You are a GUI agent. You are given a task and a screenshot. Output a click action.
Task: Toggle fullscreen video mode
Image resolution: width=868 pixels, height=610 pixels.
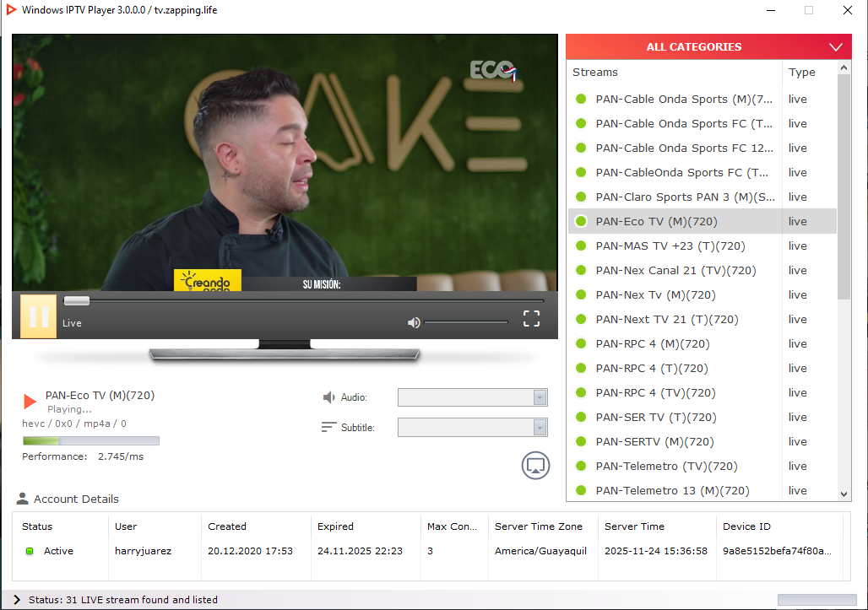click(x=531, y=319)
